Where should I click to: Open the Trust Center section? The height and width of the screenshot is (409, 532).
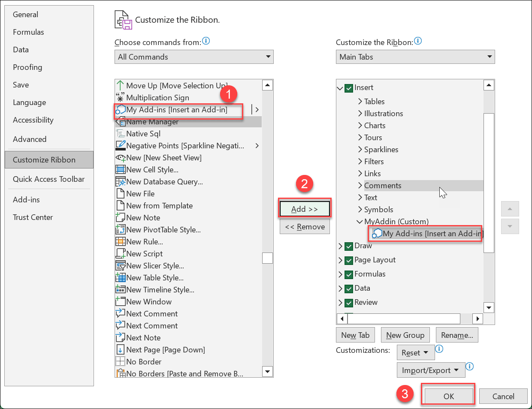(33, 217)
